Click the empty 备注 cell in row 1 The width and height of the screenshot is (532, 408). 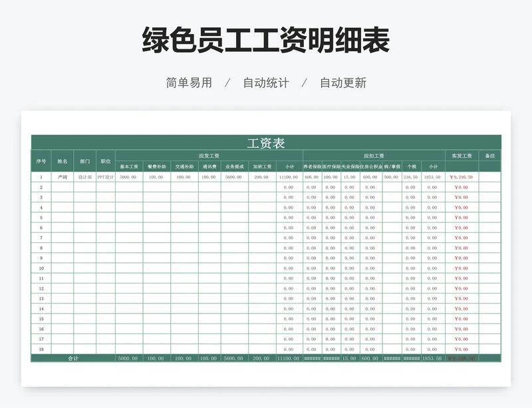point(490,177)
